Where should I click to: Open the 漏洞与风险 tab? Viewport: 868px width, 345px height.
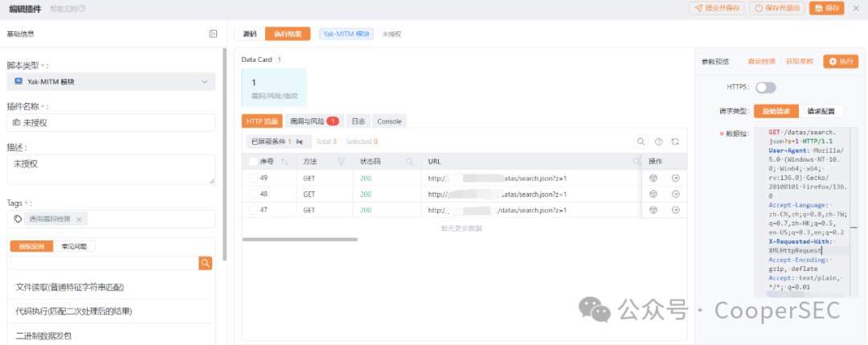click(314, 121)
